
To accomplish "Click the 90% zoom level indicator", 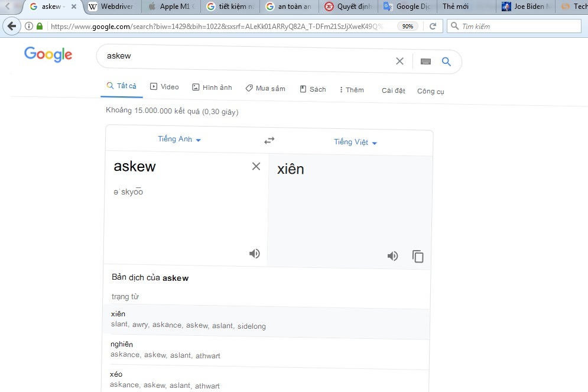I will click(407, 27).
